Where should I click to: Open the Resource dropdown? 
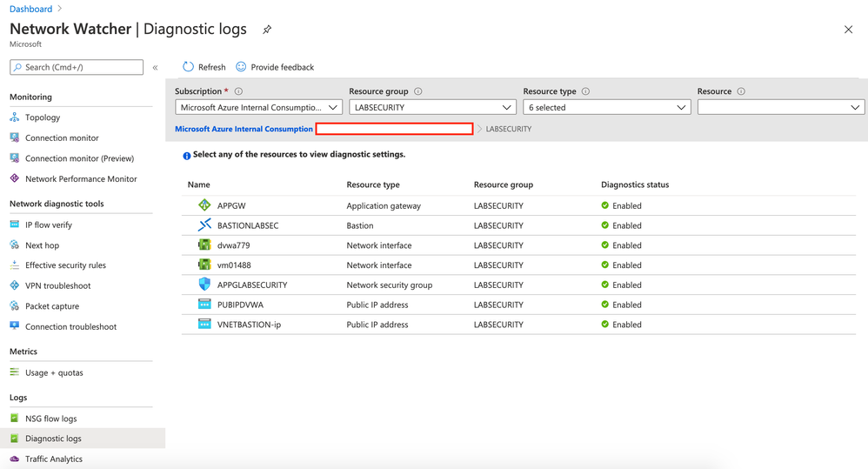click(780, 107)
